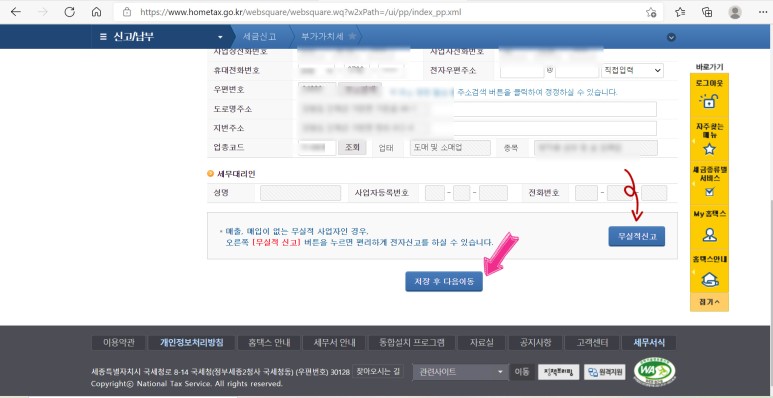773x398 pixels.
Task: Open the 직접입력 email domain dropdown
Action: coord(632,71)
